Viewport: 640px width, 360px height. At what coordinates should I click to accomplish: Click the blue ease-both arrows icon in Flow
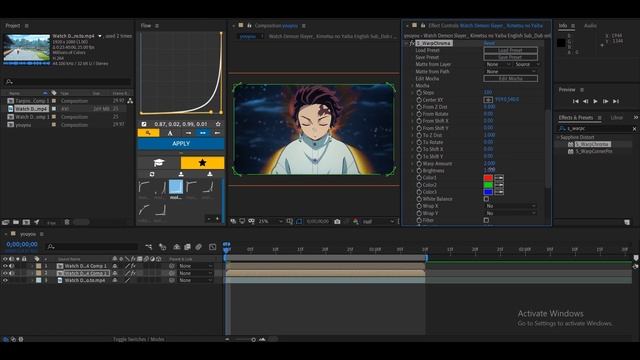(x=203, y=133)
